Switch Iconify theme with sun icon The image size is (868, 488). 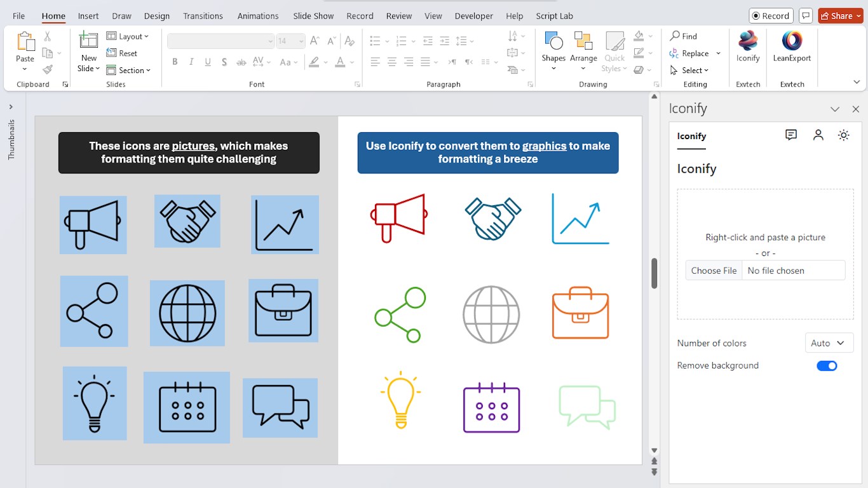843,135
